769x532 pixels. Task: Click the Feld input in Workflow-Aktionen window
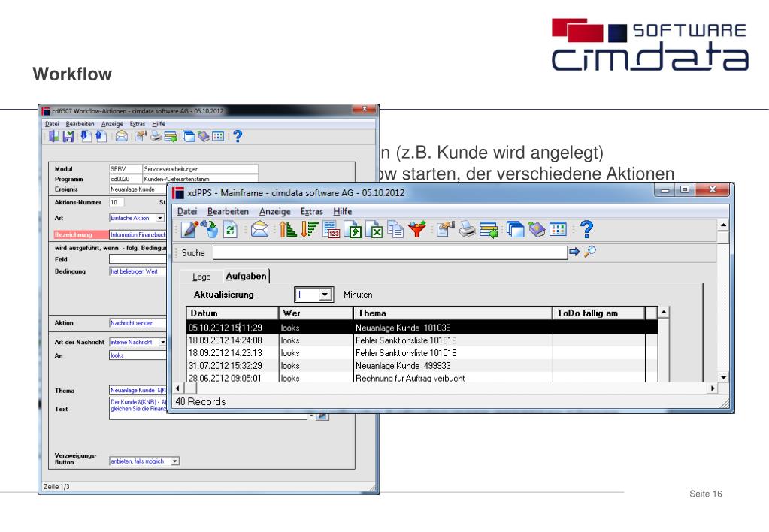(x=138, y=259)
